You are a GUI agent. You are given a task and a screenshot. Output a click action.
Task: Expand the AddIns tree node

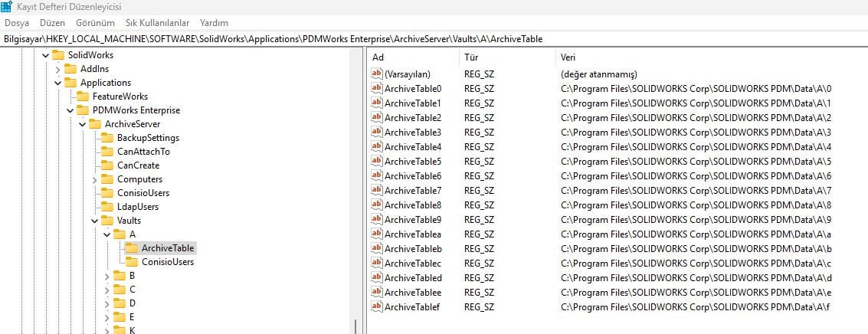(x=58, y=69)
